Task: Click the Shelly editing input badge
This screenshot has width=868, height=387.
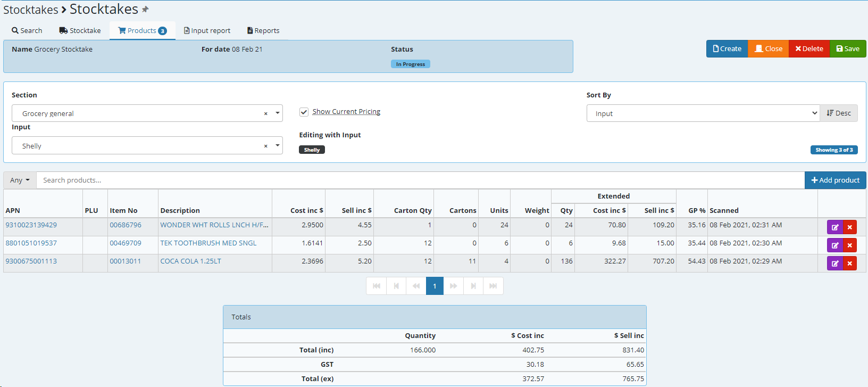Action: [312, 150]
